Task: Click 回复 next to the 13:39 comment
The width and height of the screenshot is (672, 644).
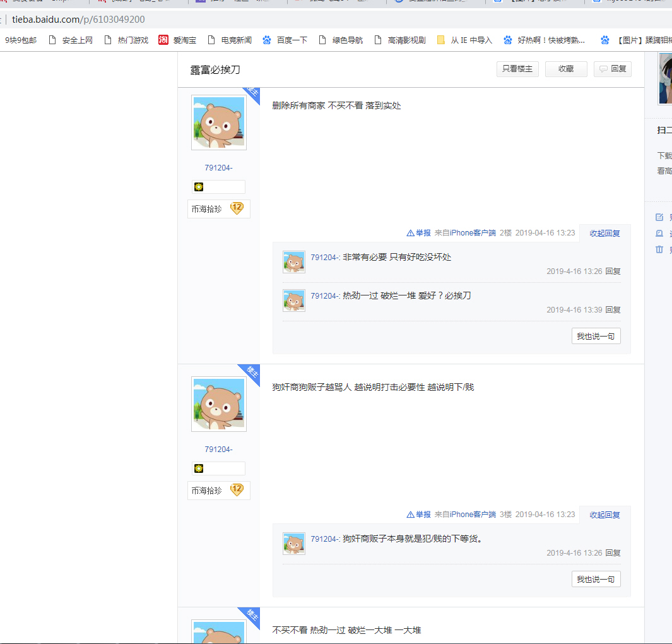Action: click(x=613, y=310)
